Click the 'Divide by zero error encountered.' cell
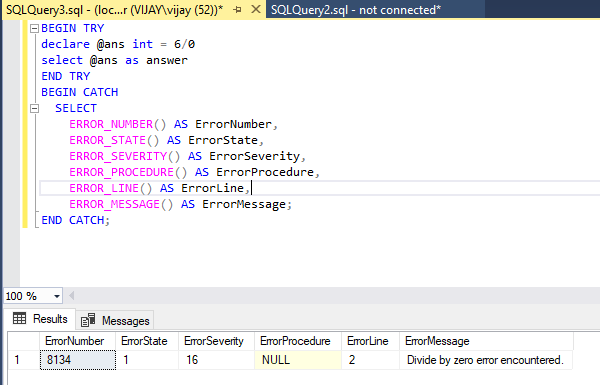 pyautogui.click(x=486, y=360)
